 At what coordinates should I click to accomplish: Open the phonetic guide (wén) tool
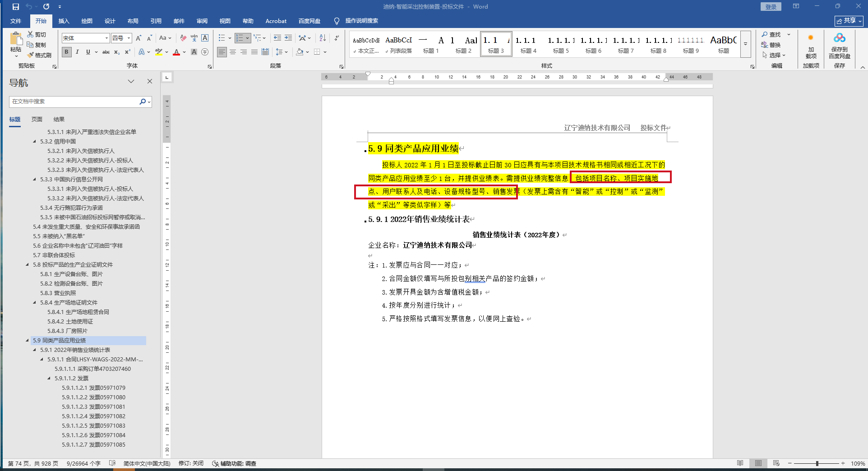(x=194, y=38)
